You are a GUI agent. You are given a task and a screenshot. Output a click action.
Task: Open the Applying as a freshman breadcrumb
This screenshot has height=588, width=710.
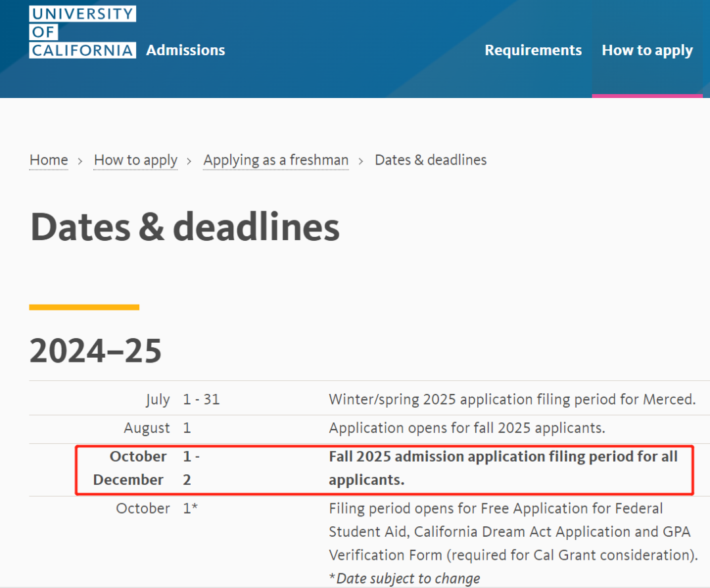(x=275, y=160)
